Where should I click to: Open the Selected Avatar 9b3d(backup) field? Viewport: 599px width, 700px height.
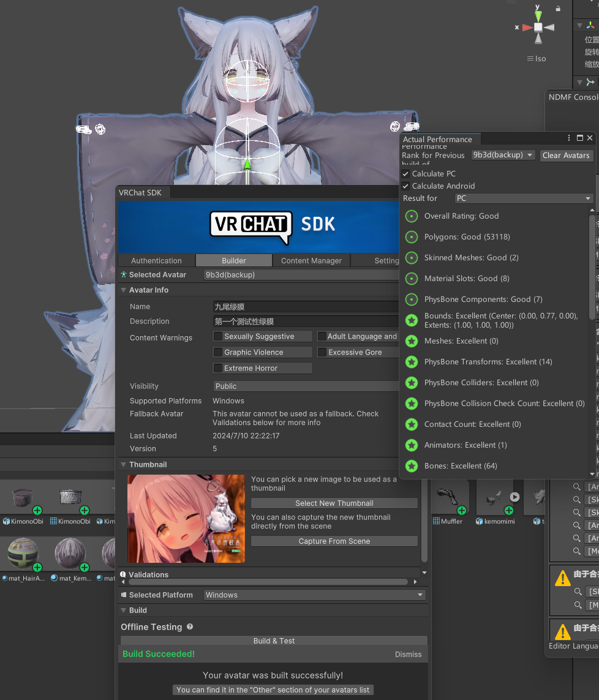[x=301, y=274]
